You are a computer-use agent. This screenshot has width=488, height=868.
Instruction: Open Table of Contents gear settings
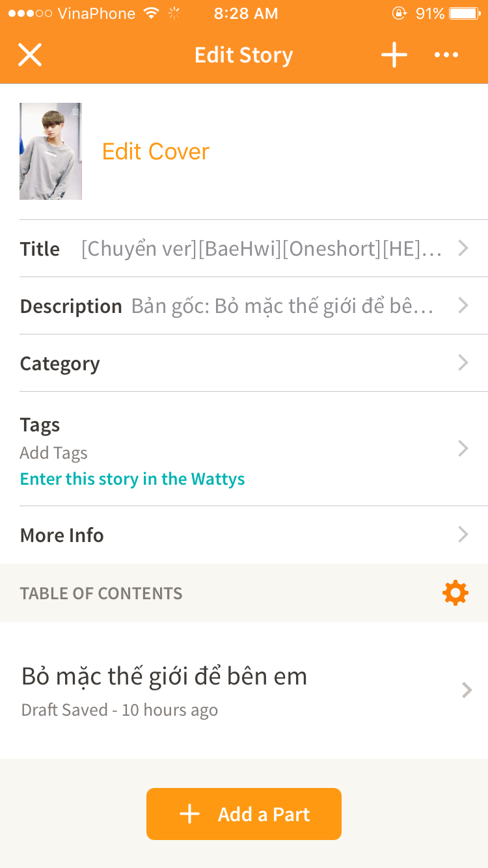pos(455,593)
